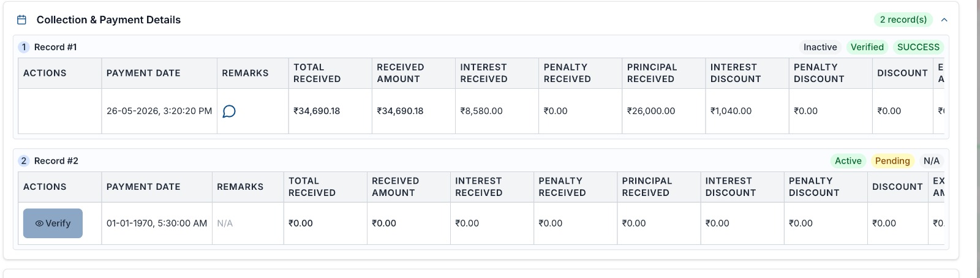Viewport: 980px width, 278px height.
Task: Click the Verified status badge on Record #1
Action: (867, 47)
